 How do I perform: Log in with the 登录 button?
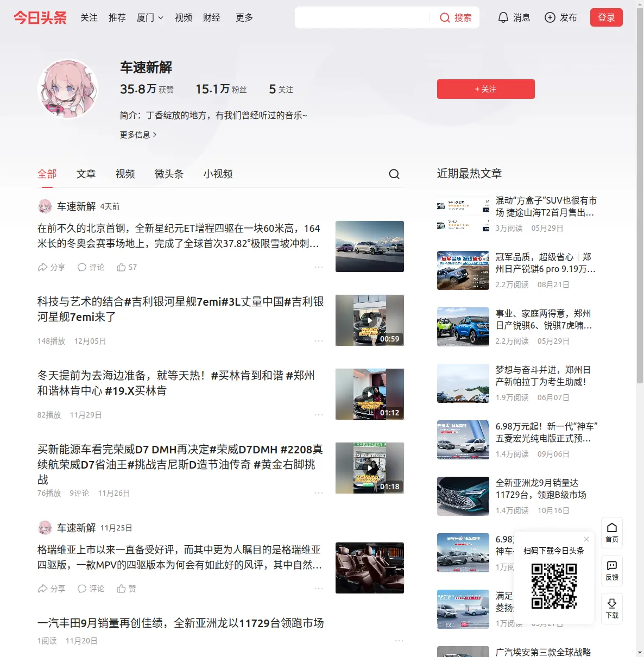607,17
